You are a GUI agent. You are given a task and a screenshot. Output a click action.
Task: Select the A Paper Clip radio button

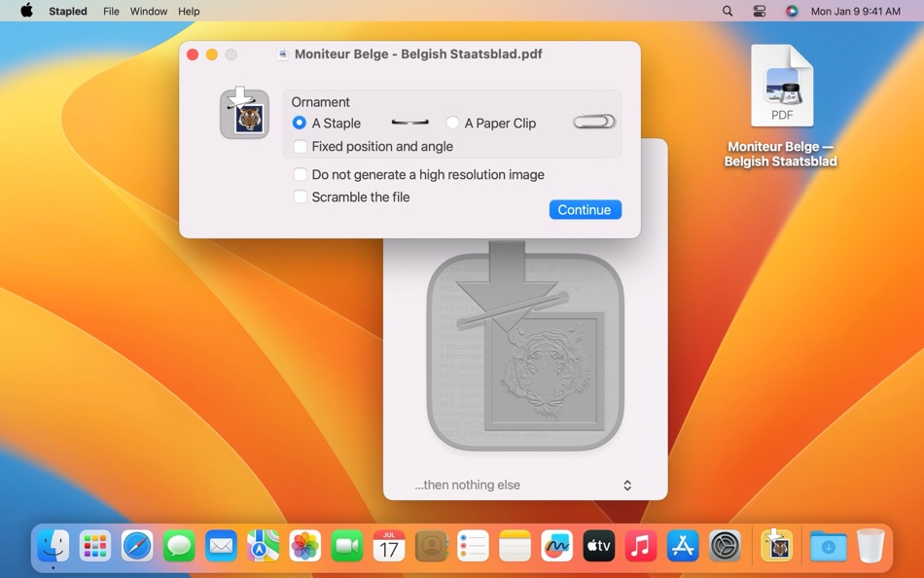pos(452,123)
